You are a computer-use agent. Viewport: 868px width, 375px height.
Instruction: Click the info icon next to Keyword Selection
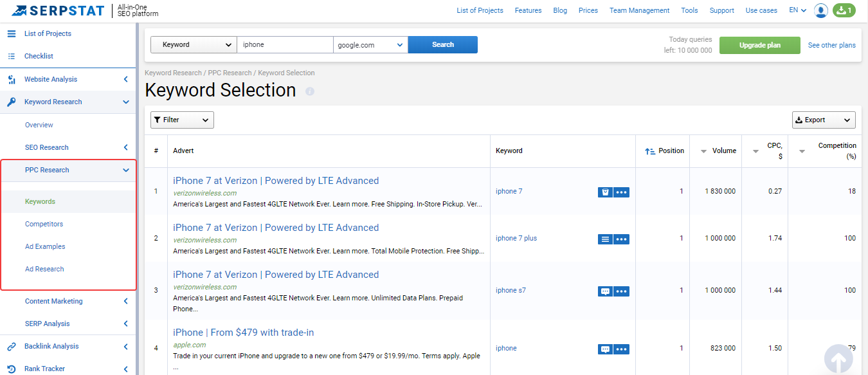click(x=310, y=91)
